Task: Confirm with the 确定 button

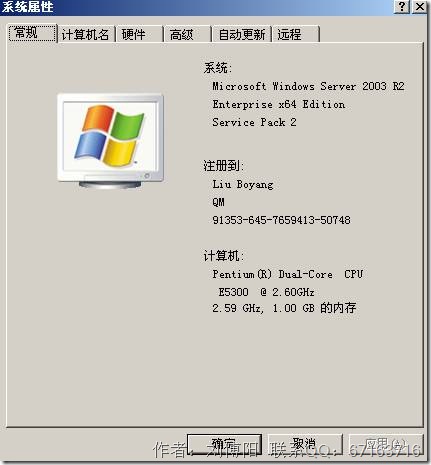Action: pyautogui.click(x=224, y=444)
